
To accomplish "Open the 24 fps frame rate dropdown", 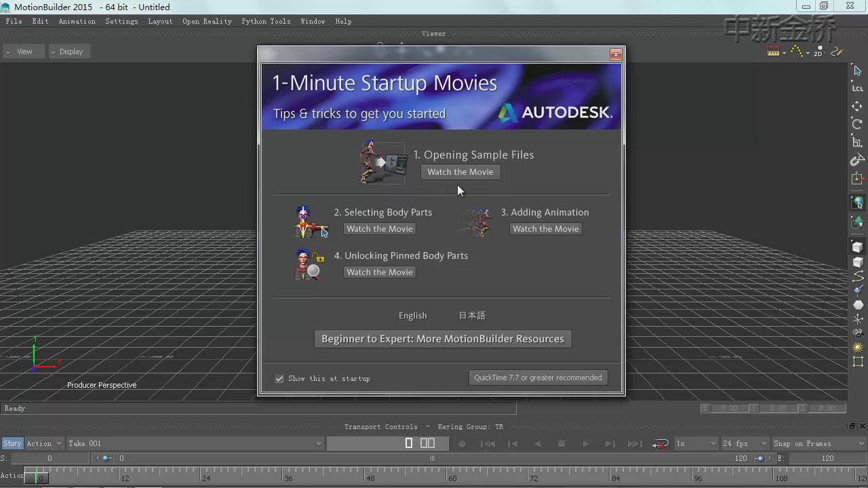I will tap(745, 443).
